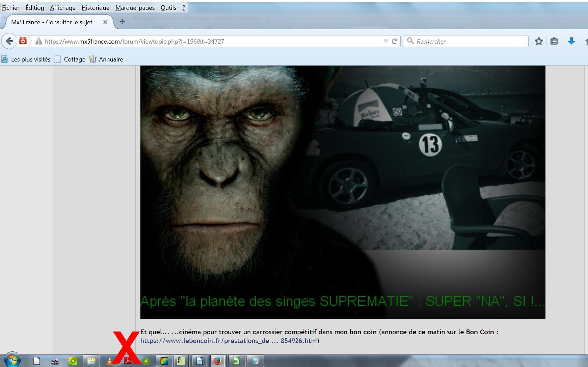Viewport: 588px width, 367px height.
Task: Click the 'Et quel... cinéma' post text
Action: (319, 332)
